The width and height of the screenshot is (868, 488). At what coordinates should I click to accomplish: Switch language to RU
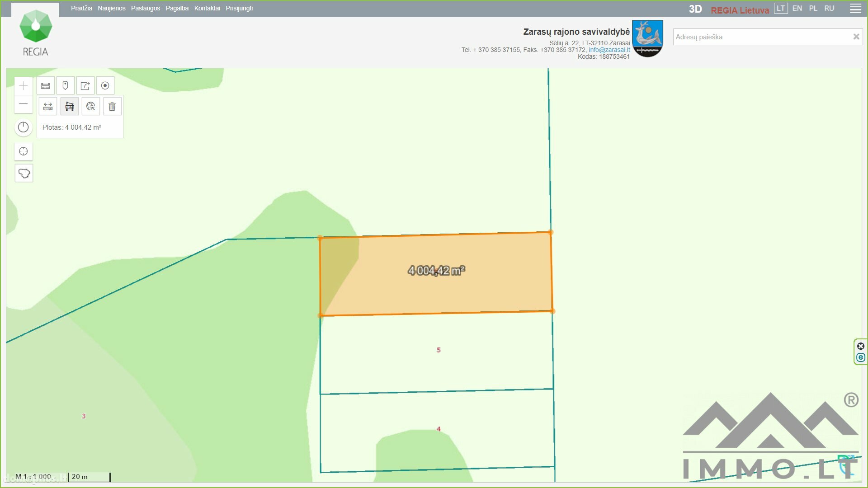[x=829, y=8]
